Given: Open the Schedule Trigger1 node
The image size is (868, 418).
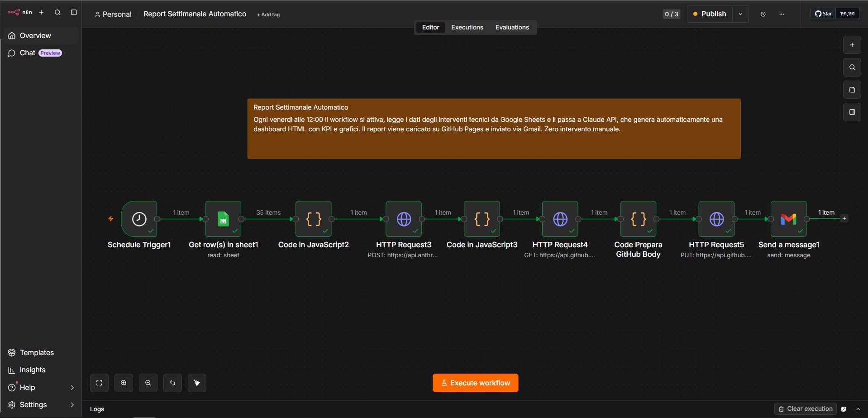Looking at the screenshot, I should coord(139,219).
